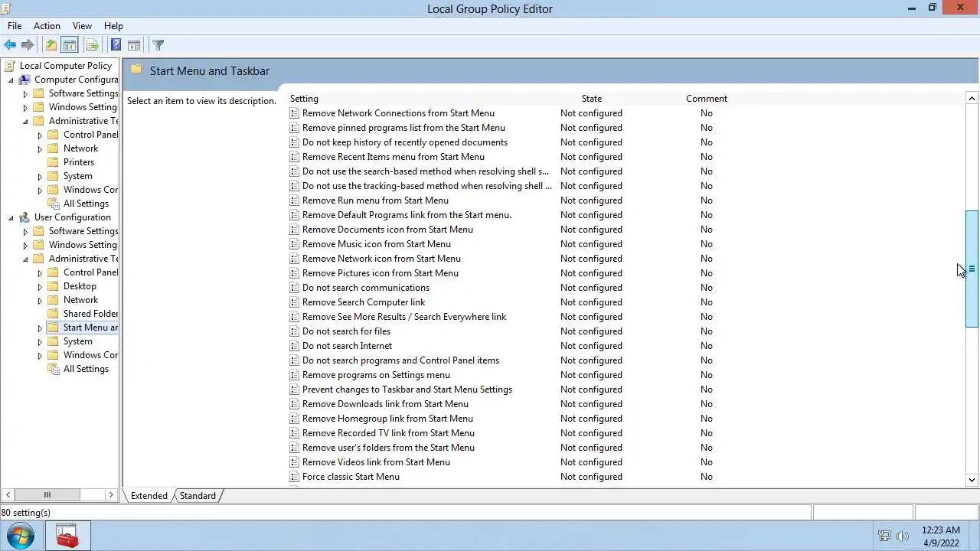980x551 pixels.
Task: Click the tree pane horizontal scrollbar thumb
Action: click(47, 495)
